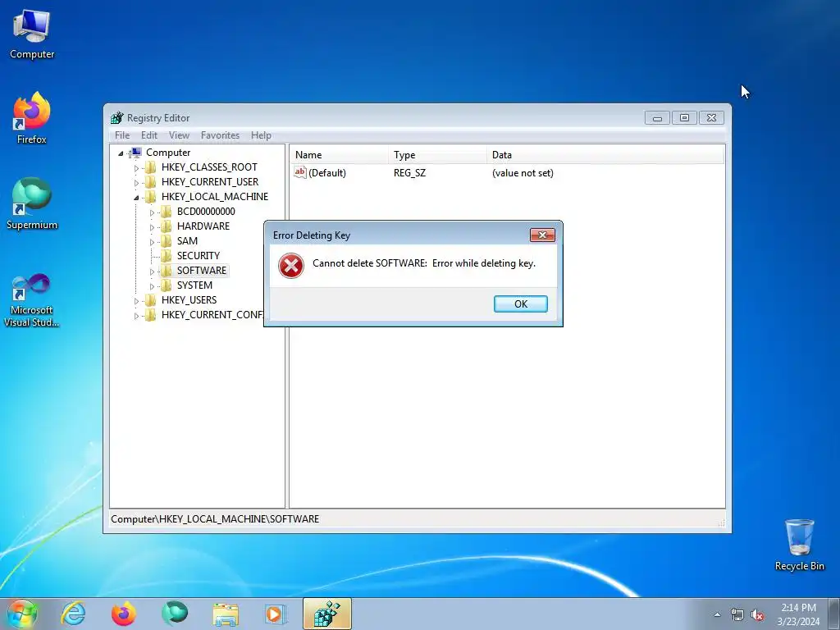Select HKEY_CURRENT_USER folder icon
This screenshot has width=840, height=630.
tap(151, 181)
